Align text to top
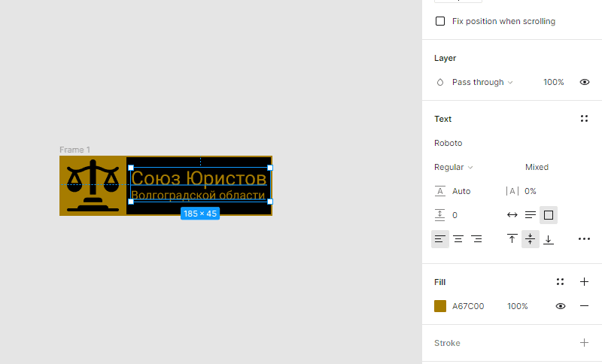 [x=512, y=239]
